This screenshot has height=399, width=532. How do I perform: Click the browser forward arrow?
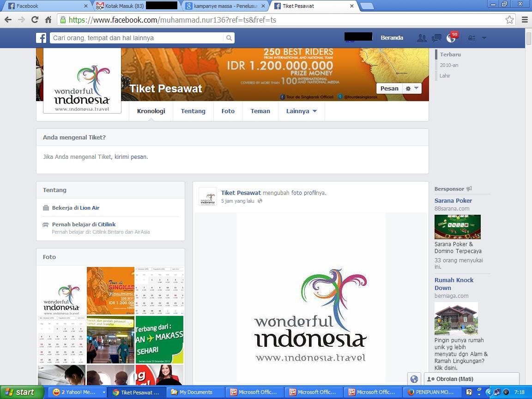[x=21, y=20]
